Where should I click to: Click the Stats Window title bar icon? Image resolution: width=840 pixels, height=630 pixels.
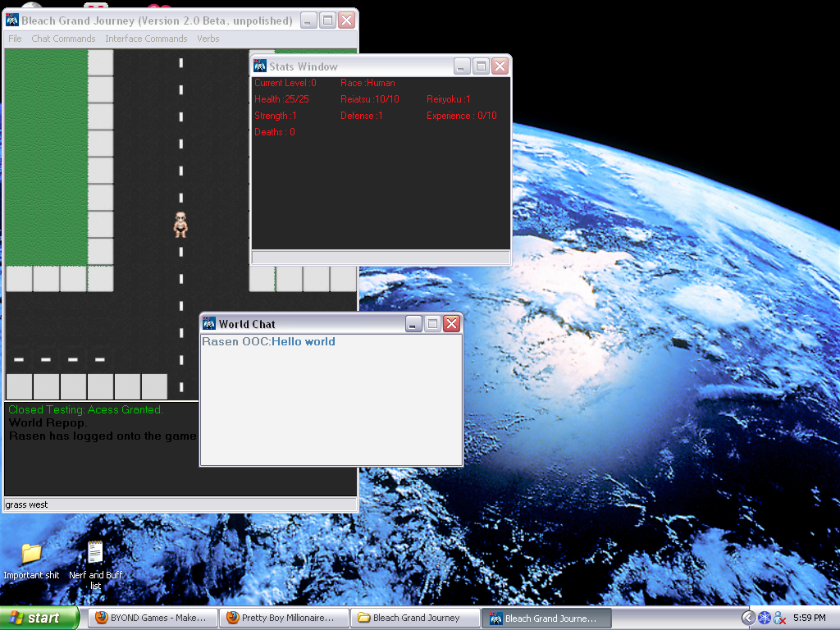pyautogui.click(x=260, y=66)
